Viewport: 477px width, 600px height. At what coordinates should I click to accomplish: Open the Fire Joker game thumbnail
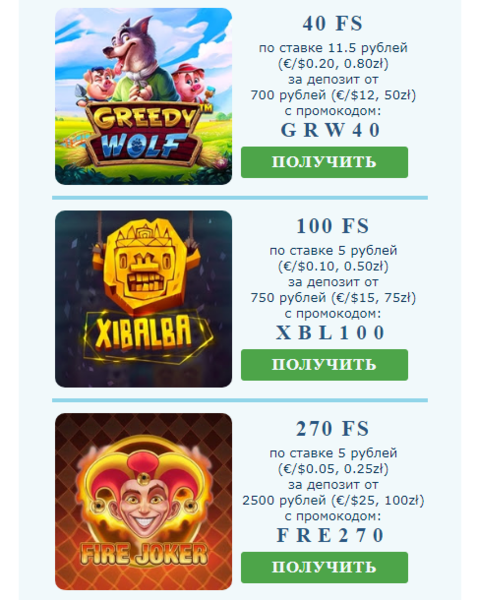click(143, 501)
